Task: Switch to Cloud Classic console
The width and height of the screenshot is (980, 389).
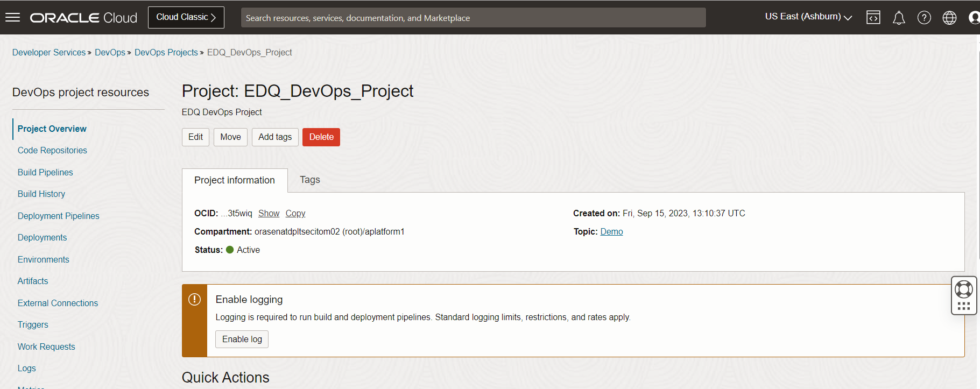Action: pos(186,17)
